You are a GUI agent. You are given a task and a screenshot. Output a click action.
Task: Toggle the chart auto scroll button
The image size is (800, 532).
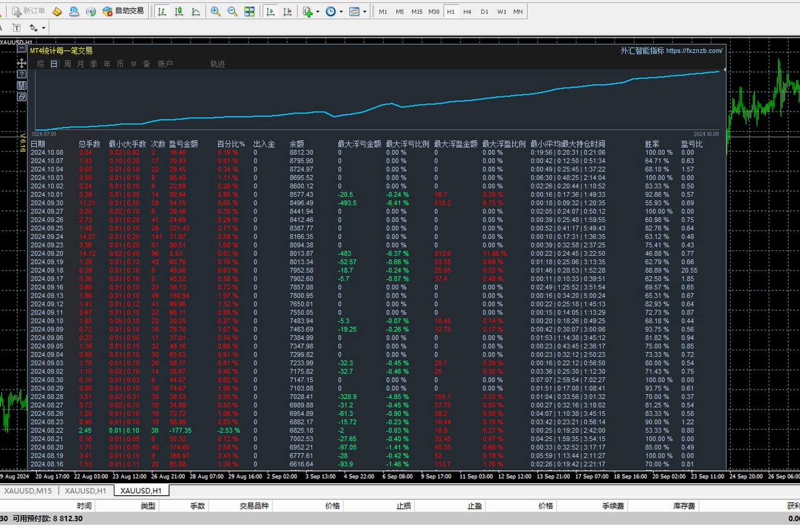coord(271,11)
